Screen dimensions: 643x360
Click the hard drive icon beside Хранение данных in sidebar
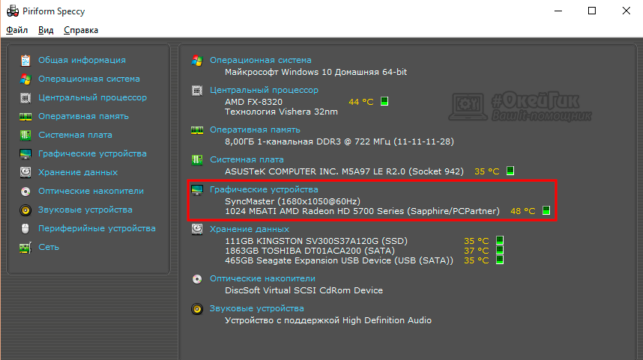point(25,172)
